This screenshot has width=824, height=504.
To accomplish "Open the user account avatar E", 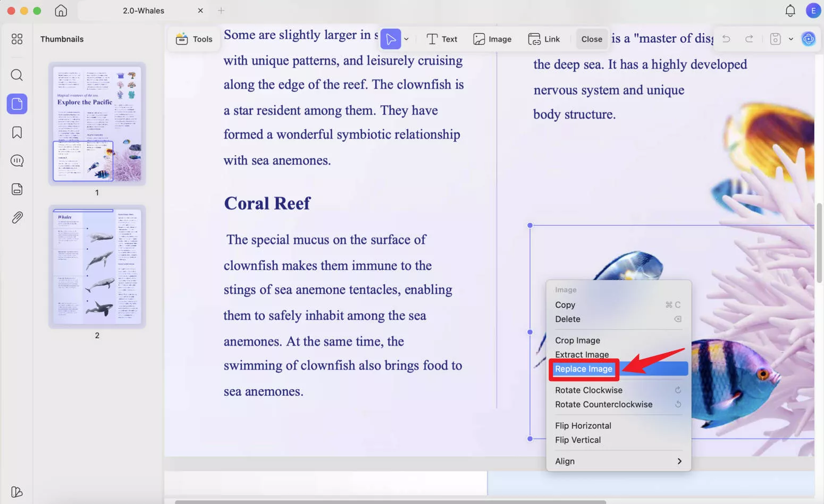I will [813, 11].
